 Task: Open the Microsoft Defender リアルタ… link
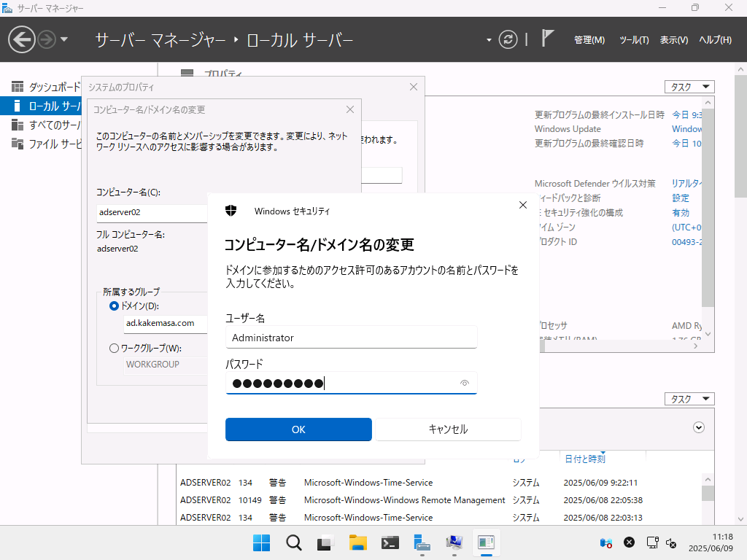tap(686, 183)
